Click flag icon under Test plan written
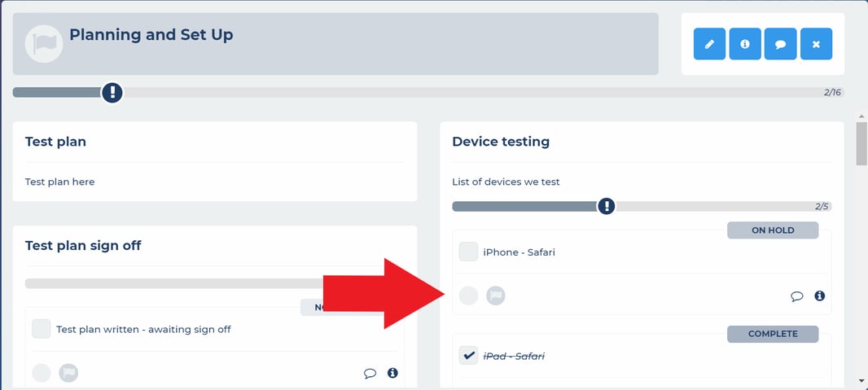The height and width of the screenshot is (390, 868). coord(69,373)
